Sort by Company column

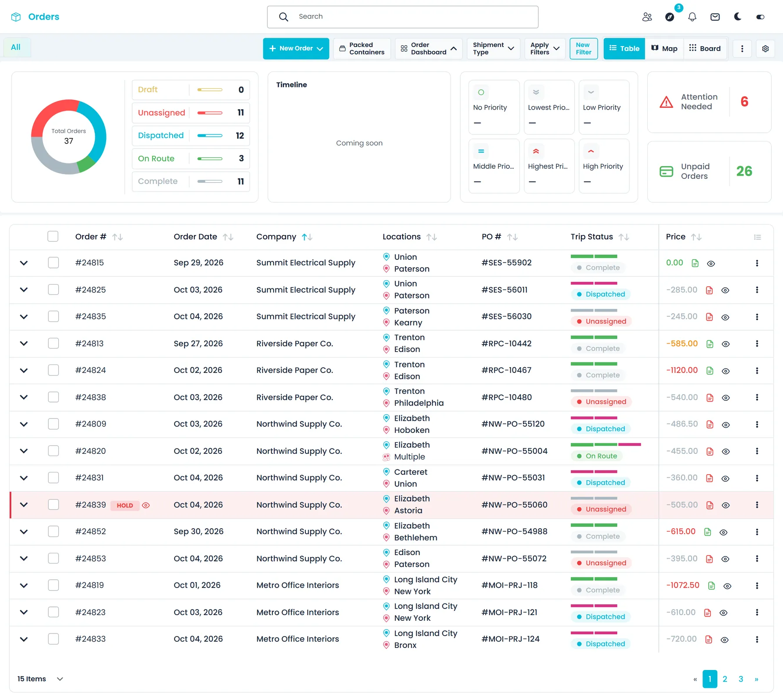[x=307, y=237]
